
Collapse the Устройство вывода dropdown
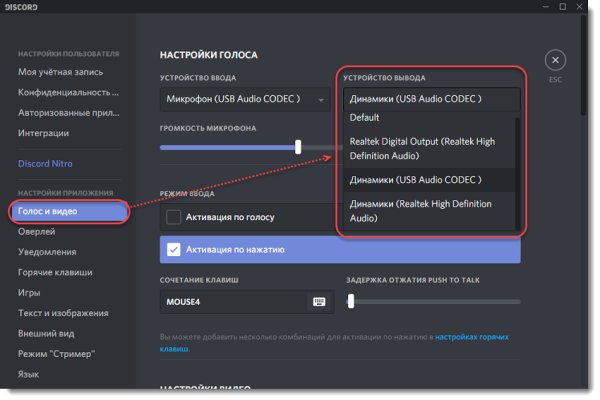click(432, 99)
